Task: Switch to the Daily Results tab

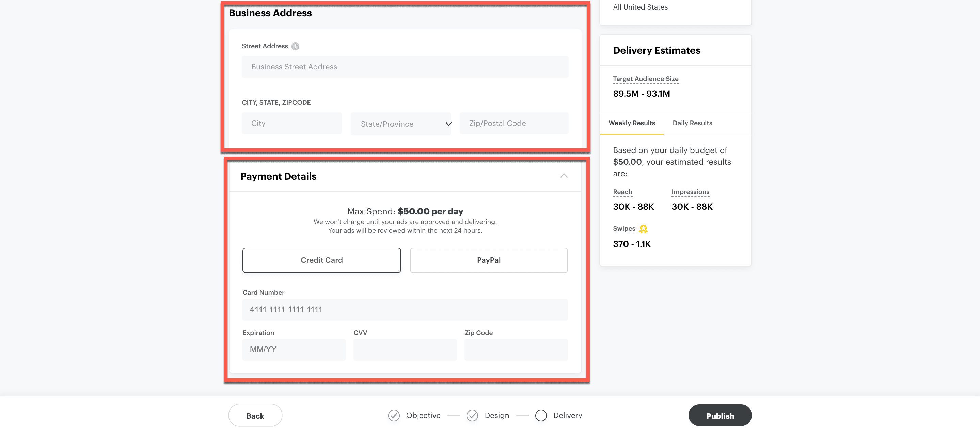Action: 692,123
